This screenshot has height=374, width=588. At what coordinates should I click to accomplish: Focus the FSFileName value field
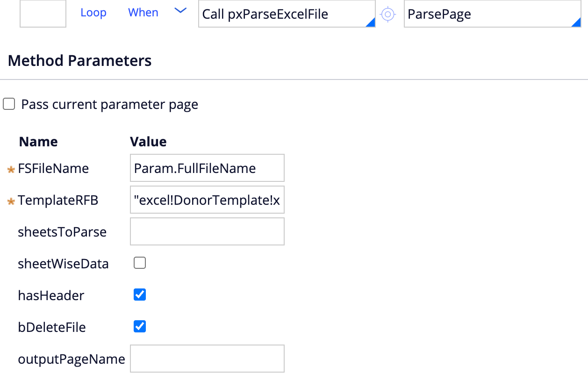click(x=207, y=168)
